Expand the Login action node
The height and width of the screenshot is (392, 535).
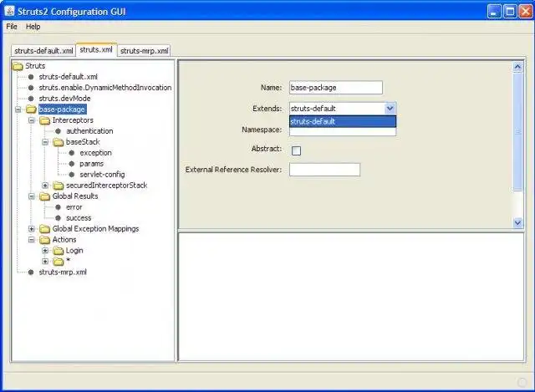(45, 251)
